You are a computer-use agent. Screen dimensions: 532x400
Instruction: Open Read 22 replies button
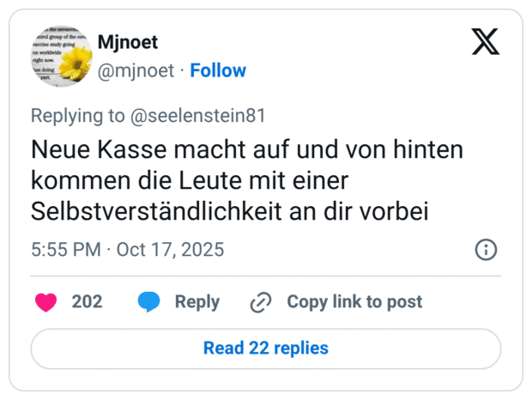(x=266, y=348)
